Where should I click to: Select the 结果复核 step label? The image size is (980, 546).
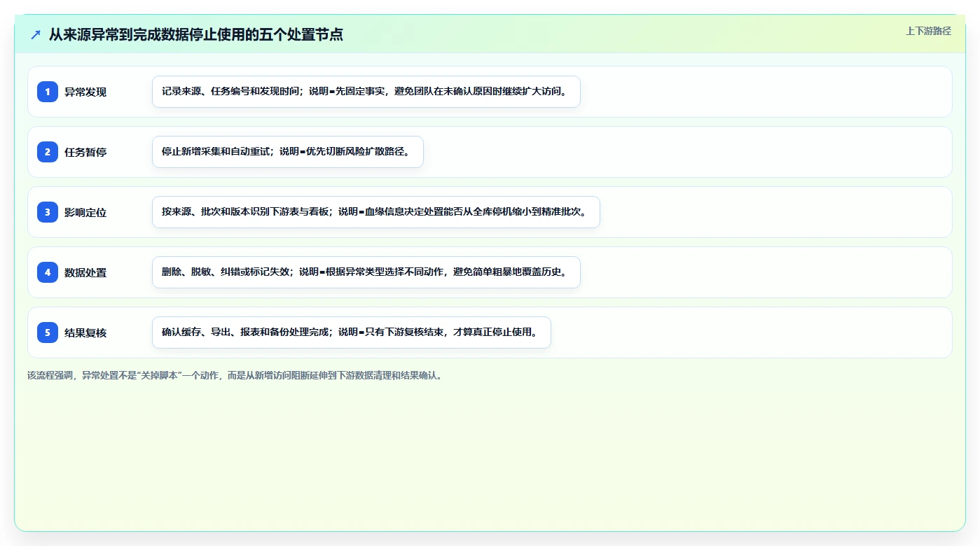tap(85, 332)
